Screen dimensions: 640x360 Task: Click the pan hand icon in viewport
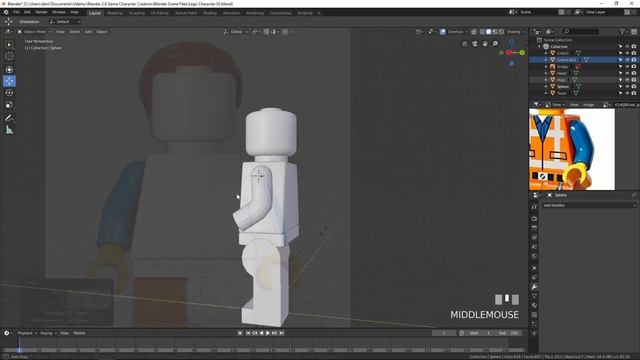pyautogui.click(x=485, y=44)
